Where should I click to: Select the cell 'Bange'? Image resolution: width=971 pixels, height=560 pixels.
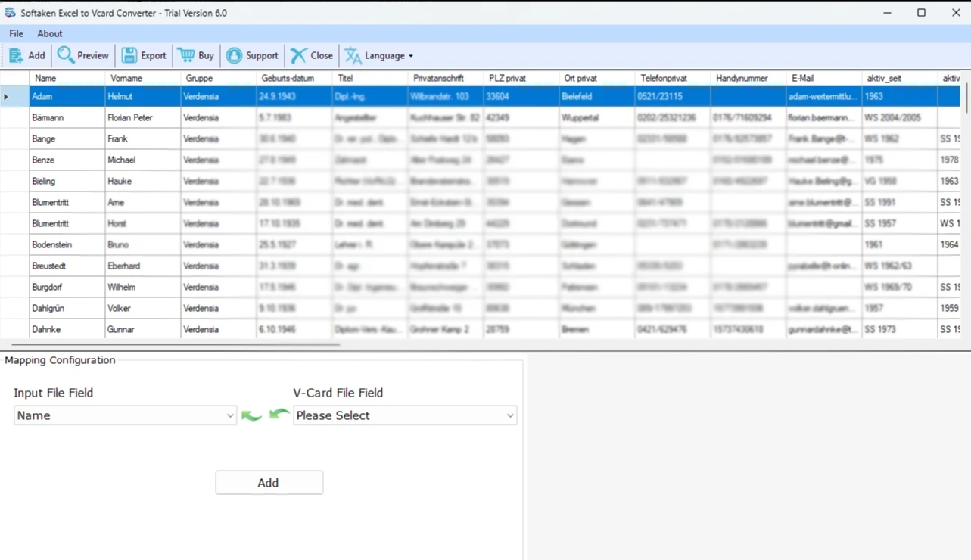coord(67,138)
